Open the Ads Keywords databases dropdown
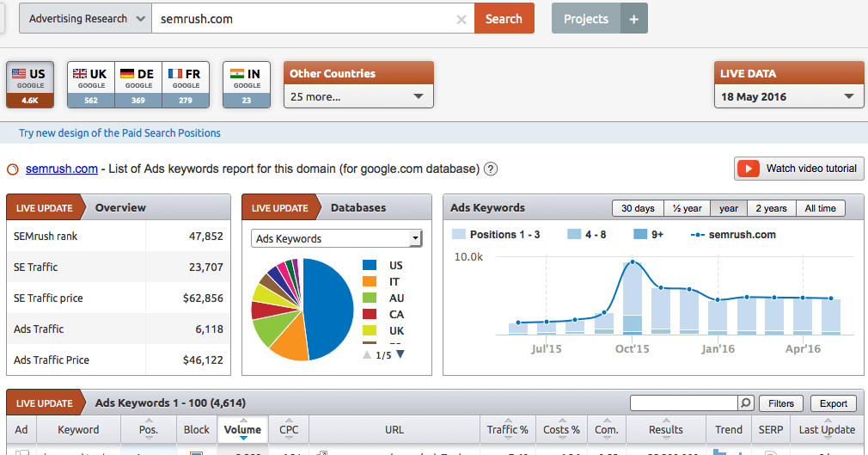Image resolution: width=868 pixels, height=455 pixels. (x=337, y=238)
